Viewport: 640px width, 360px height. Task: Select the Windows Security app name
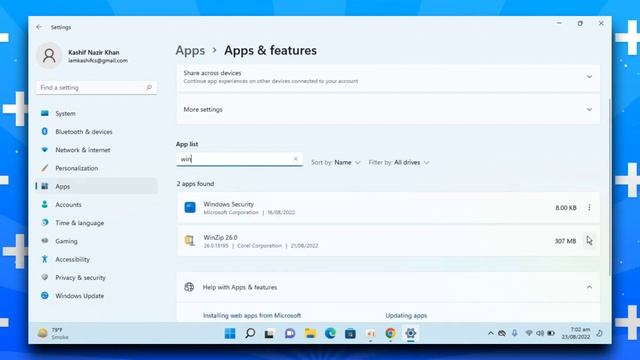click(229, 204)
